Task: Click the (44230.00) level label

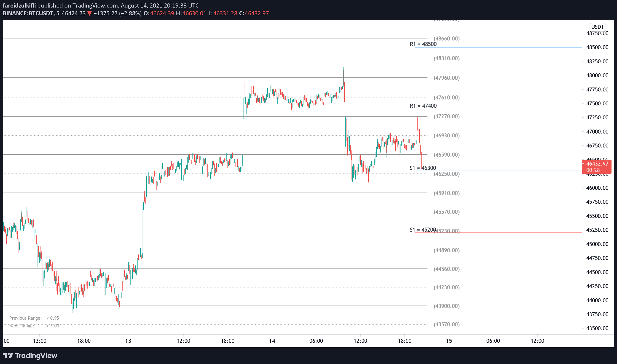Action: pyautogui.click(x=446, y=287)
